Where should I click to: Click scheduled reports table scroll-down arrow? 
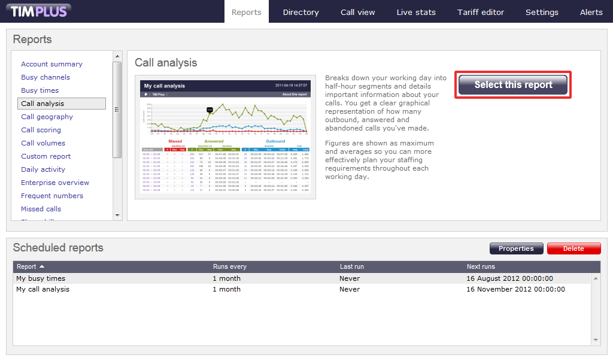click(596, 340)
